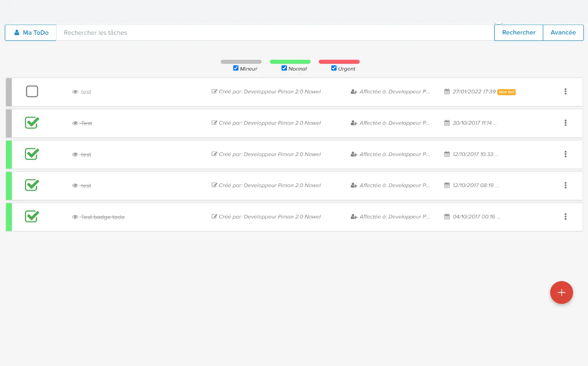Image resolution: width=588 pixels, height=366 pixels.
Task: Disable the Urgent priority filter
Action: pos(334,68)
